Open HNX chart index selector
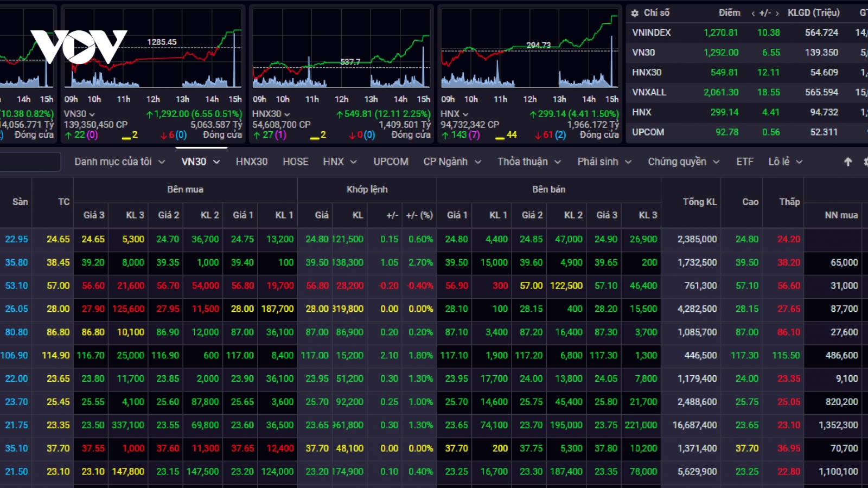The width and height of the screenshot is (868, 488). pos(455,114)
